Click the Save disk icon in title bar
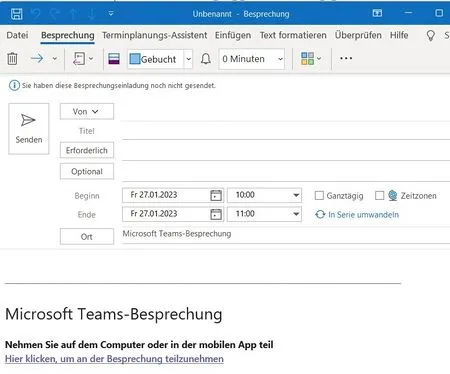Viewport: 450px width, 374px height. (x=17, y=14)
